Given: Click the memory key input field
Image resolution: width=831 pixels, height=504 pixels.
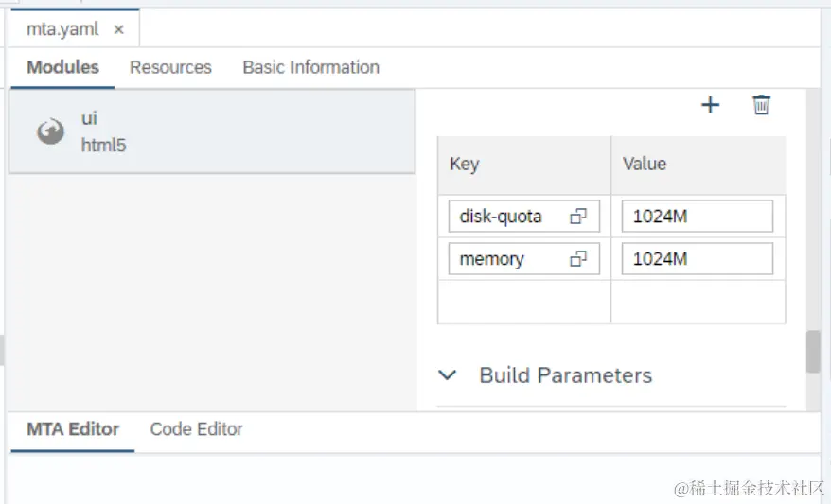Looking at the screenshot, I should tap(506, 259).
